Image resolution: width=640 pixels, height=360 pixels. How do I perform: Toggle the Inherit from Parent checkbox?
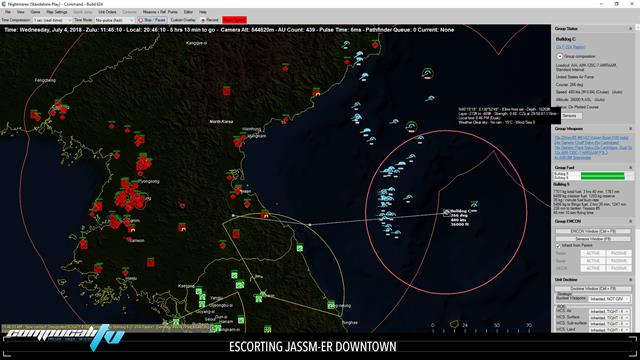click(x=558, y=245)
